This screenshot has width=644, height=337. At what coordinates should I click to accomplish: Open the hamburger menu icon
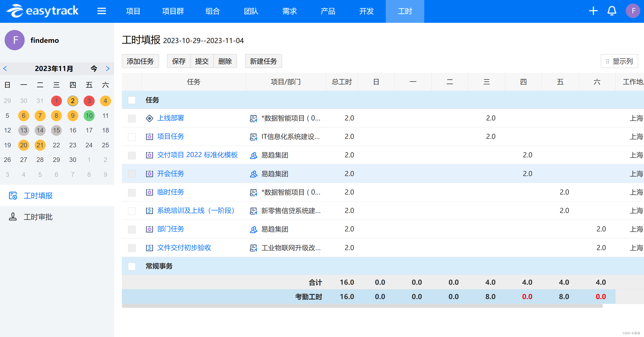(102, 11)
